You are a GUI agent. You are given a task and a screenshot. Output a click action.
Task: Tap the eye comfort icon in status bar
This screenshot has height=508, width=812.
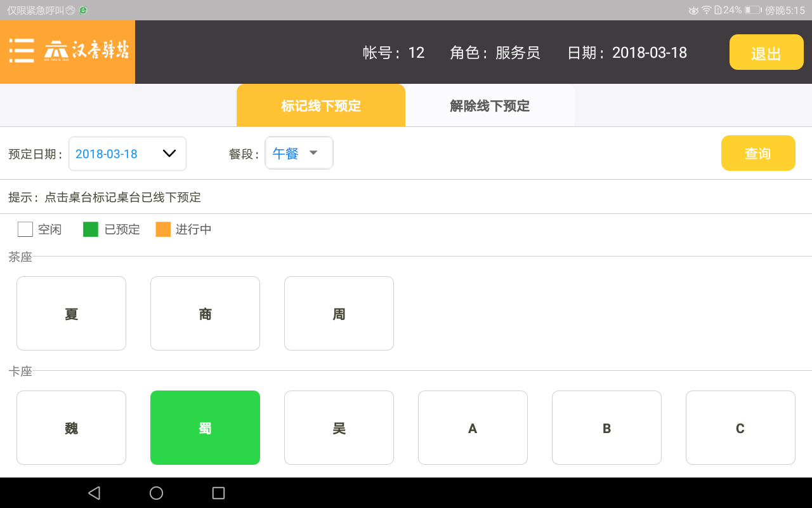693,10
